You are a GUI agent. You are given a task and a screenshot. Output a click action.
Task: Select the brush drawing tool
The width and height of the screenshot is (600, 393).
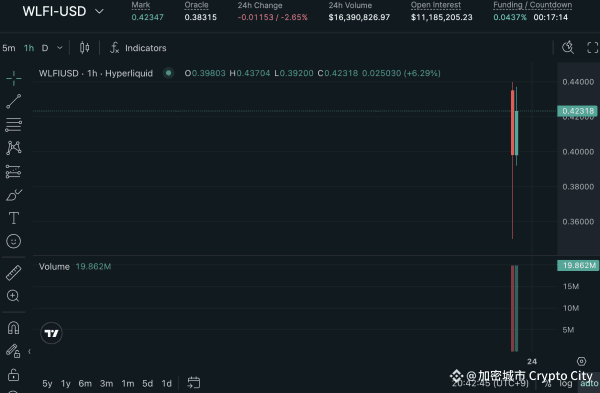[14, 195]
